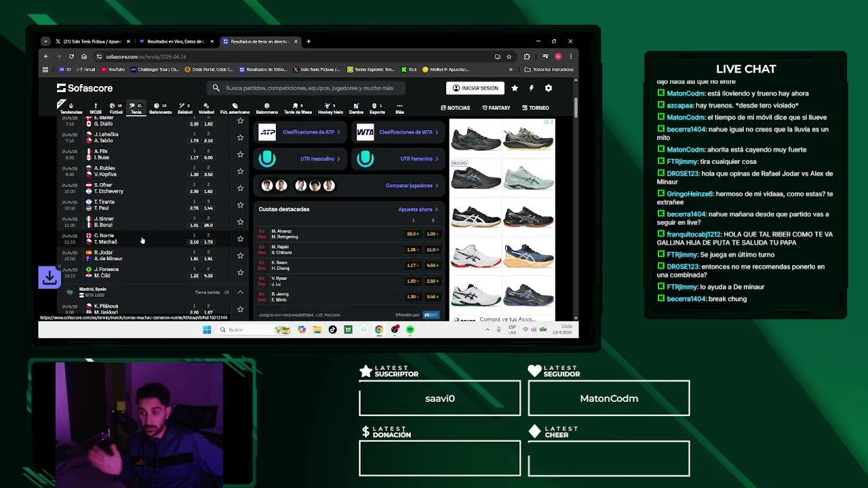Switch to Solo Tenis Picks X tab
The image size is (868, 488).
click(x=92, y=41)
